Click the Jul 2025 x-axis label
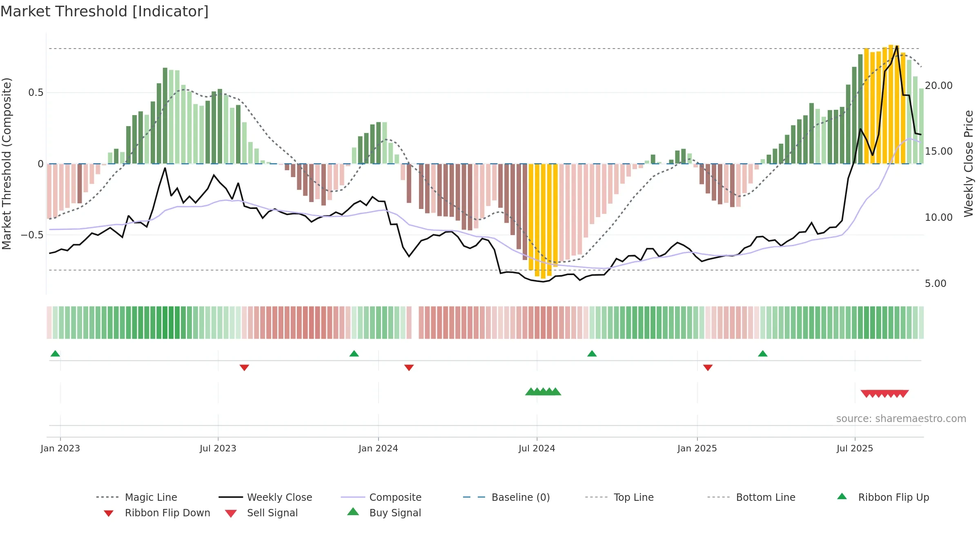This screenshot has height=551, width=980. (855, 449)
